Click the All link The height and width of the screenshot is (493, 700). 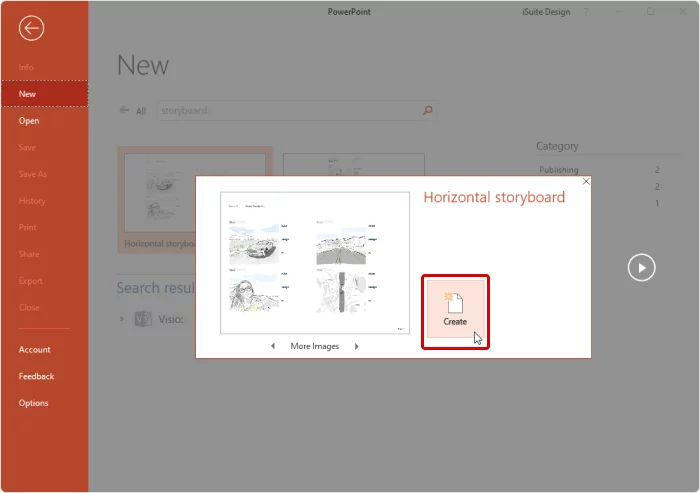point(141,111)
